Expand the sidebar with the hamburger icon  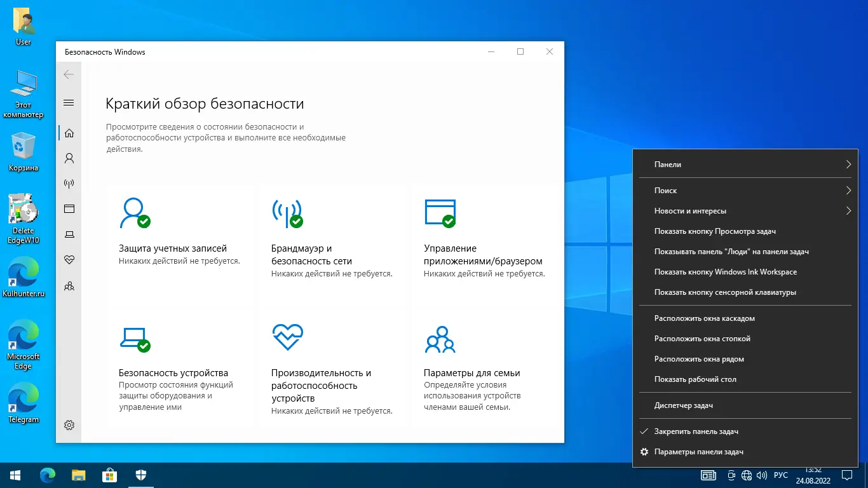click(x=69, y=102)
